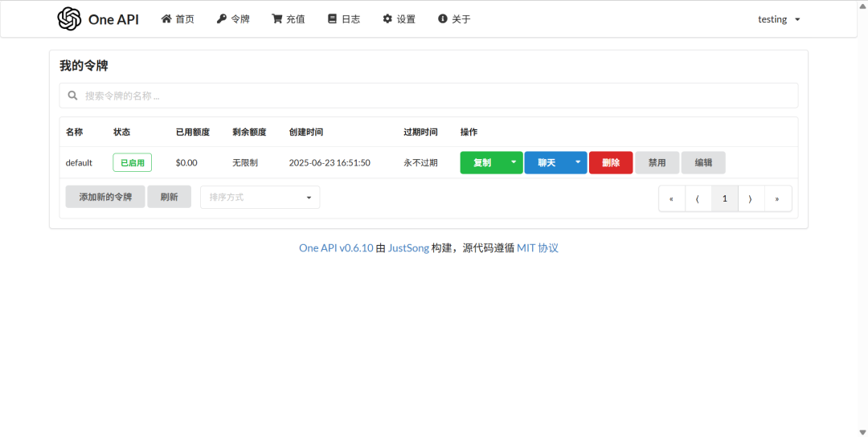Expand the green 复制 dropdown arrow

click(x=514, y=162)
